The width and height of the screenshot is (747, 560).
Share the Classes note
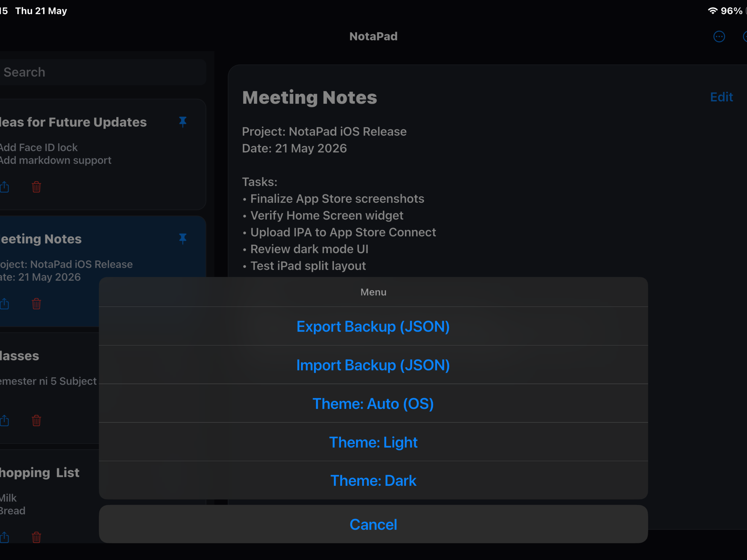4,420
